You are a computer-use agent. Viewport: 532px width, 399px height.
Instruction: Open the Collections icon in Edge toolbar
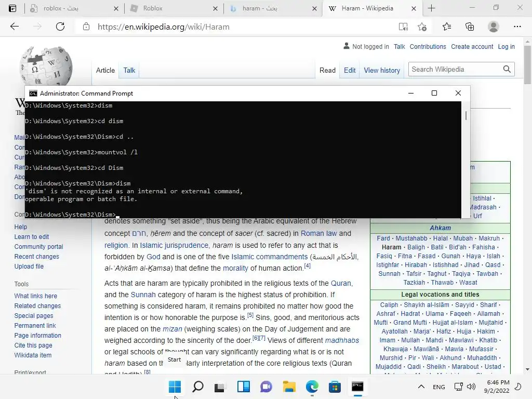point(470,26)
